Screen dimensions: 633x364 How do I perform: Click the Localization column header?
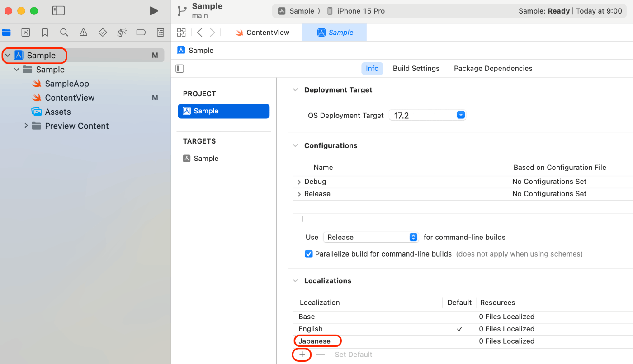pyautogui.click(x=320, y=303)
